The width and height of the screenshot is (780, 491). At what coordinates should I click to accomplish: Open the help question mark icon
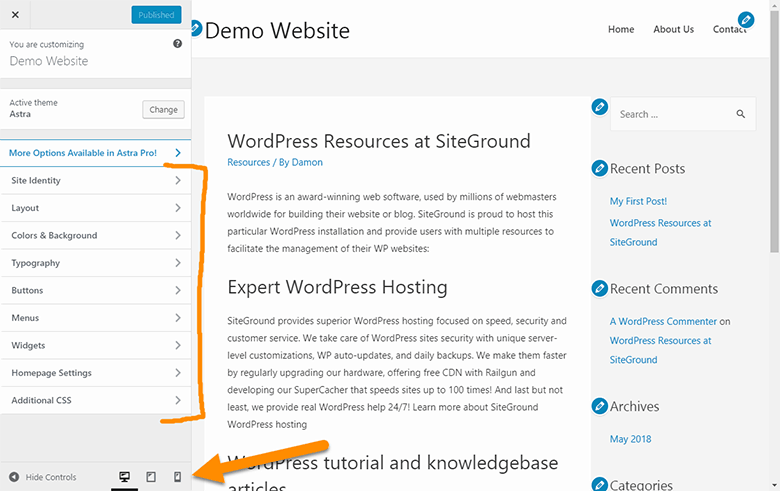click(177, 44)
